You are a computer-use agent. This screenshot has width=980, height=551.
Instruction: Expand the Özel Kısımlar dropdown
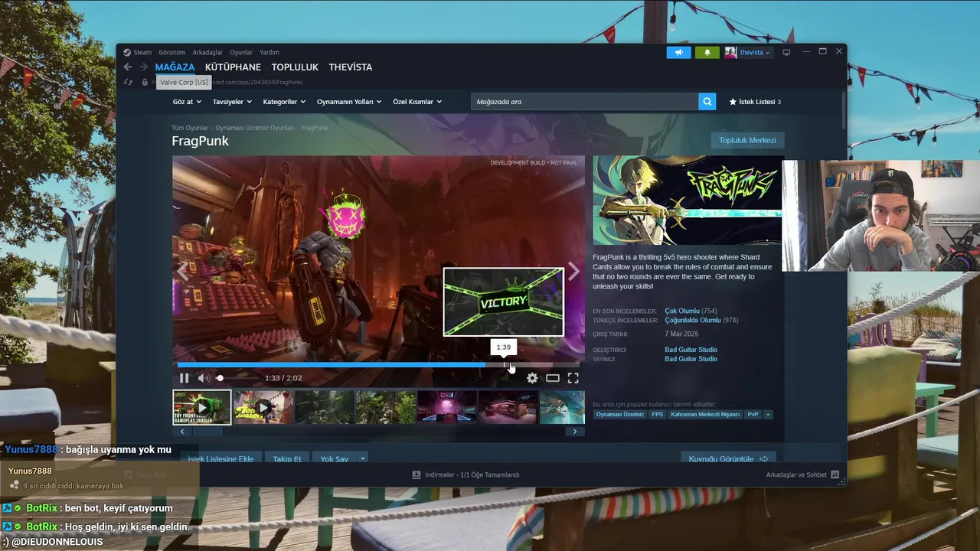click(417, 101)
